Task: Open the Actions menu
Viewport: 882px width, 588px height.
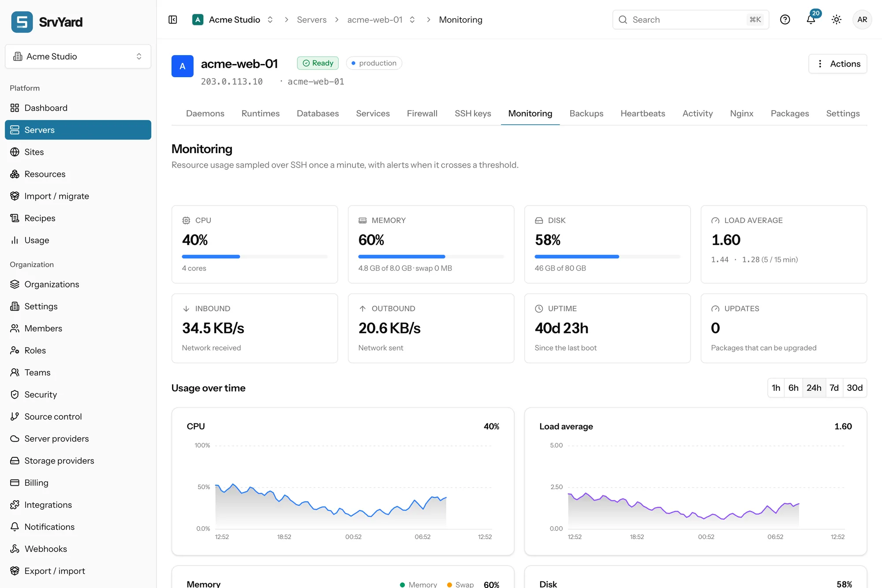Action: [x=838, y=64]
